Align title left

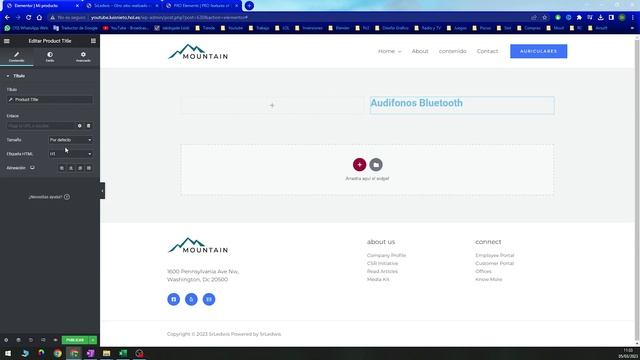[x=62, y=168]
